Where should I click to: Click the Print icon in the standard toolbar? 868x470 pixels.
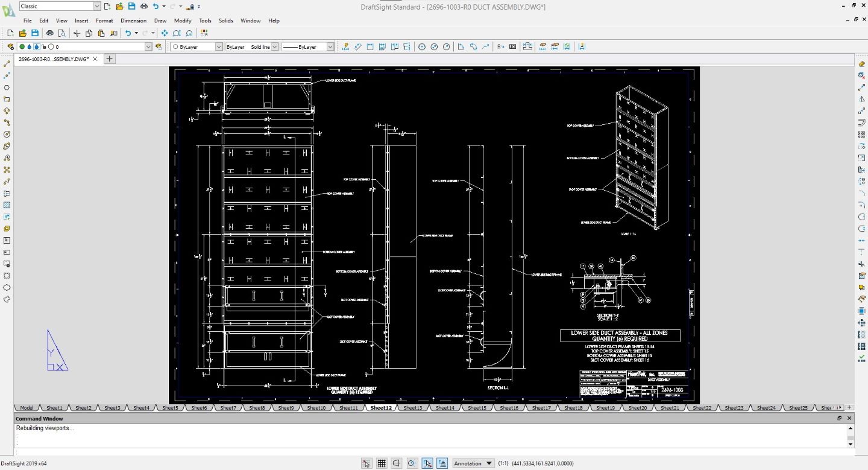click(x=50, y=33)
